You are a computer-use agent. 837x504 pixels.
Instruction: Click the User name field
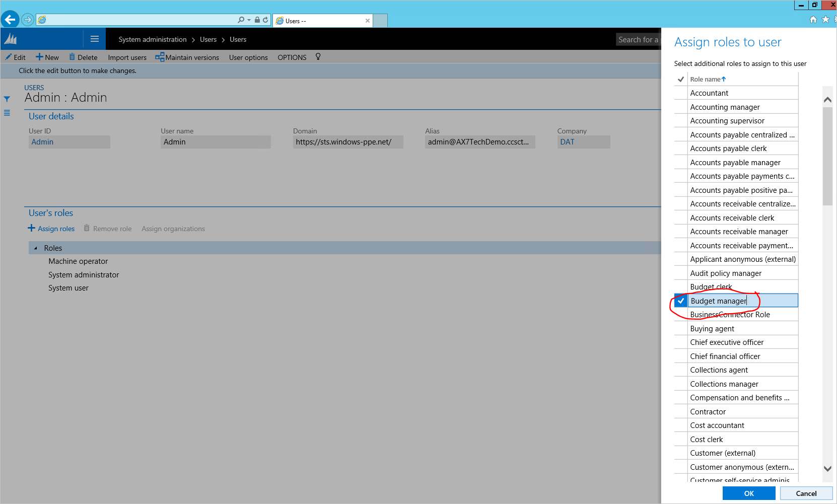[216, 142]
